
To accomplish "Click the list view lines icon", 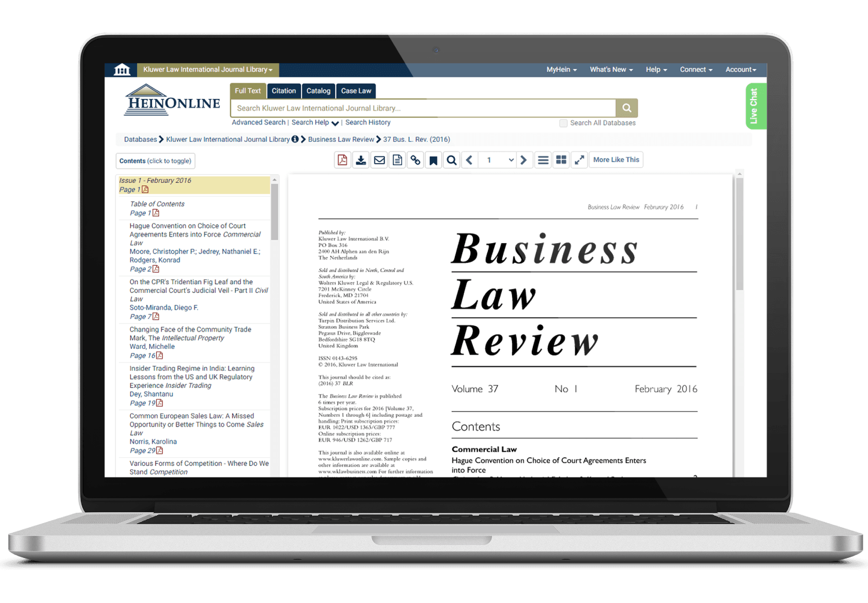I will (x=543, y=160).
